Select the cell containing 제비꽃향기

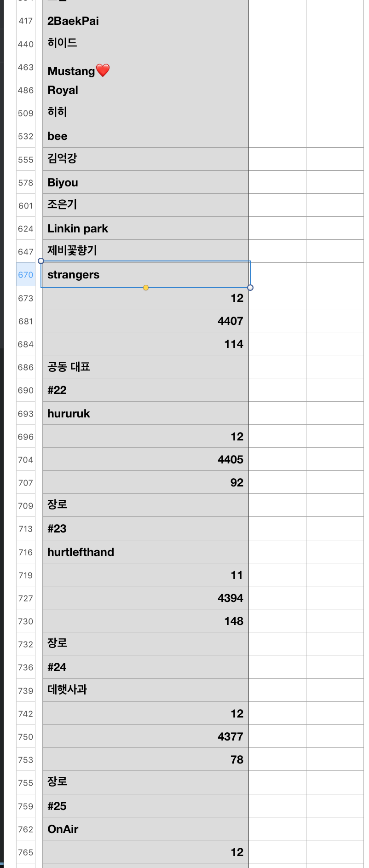[145, 251]
